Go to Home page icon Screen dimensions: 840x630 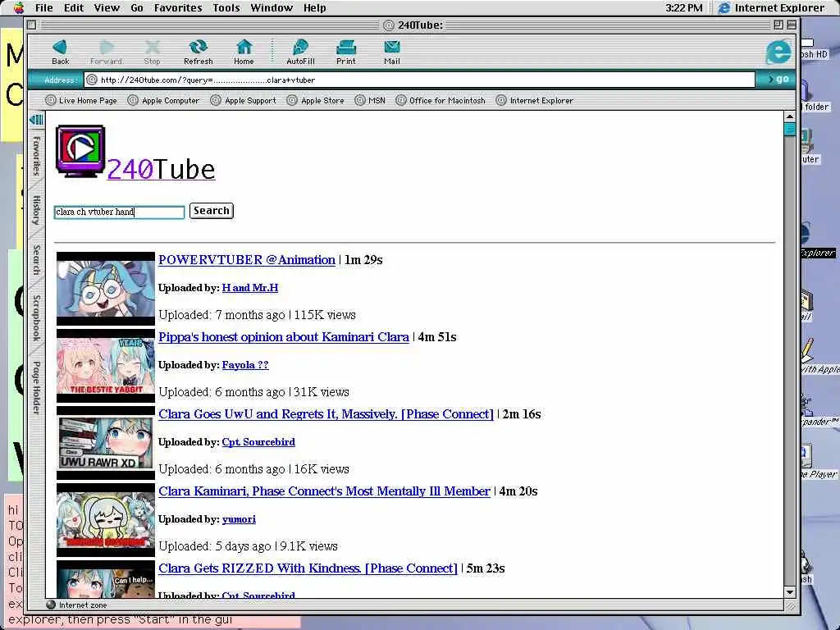click(244, 52)
